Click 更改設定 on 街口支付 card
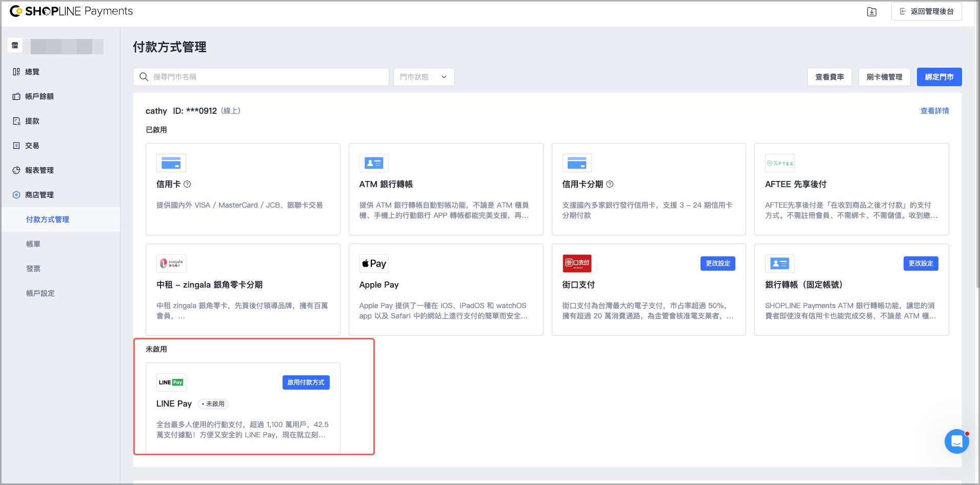Image resolution: width=980 pixels, height=485 pixels. coord(718,264)
